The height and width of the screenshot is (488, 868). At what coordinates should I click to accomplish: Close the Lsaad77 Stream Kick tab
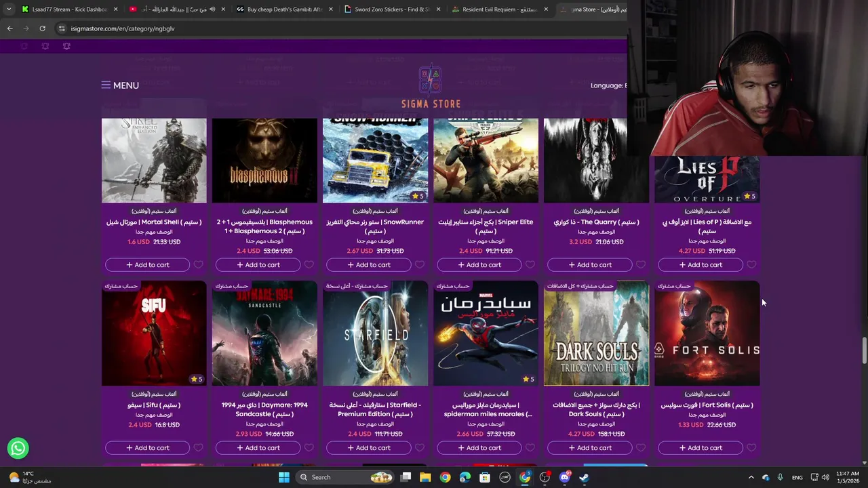(x=115, y=9)
